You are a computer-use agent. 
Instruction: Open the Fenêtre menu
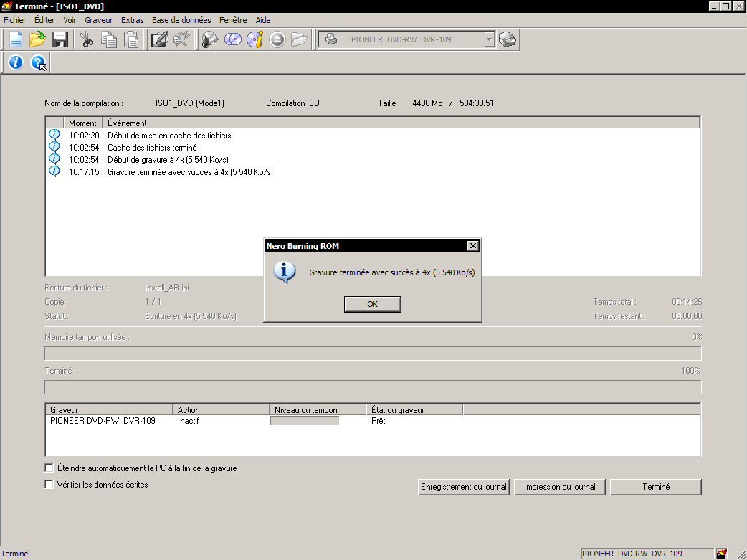pyautogui.click(x=233, y=20)
